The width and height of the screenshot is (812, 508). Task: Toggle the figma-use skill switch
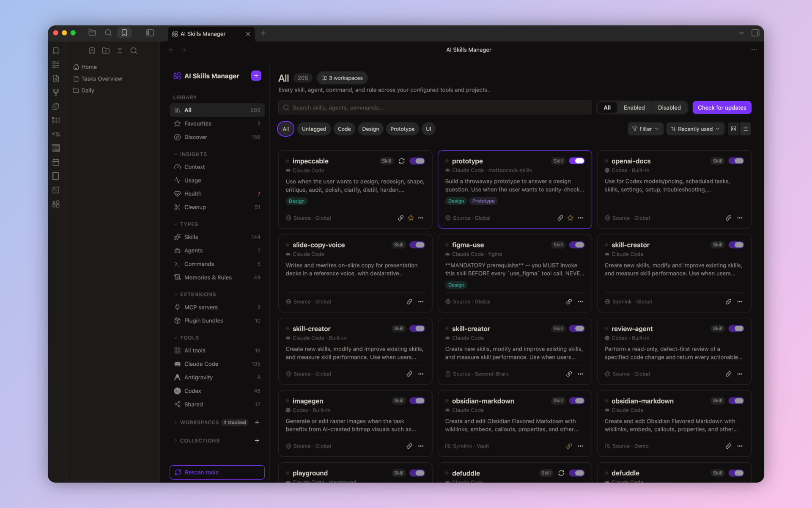[x=577, y=245]
